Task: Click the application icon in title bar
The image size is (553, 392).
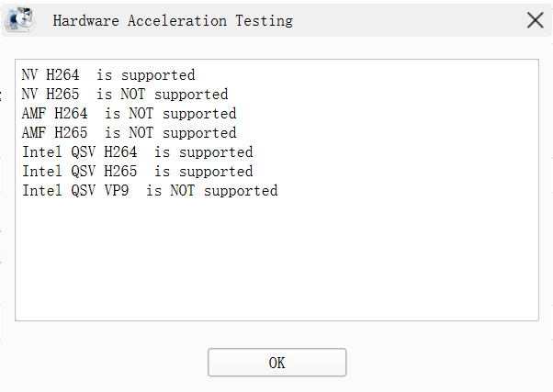Action: [x=20, y=19]
